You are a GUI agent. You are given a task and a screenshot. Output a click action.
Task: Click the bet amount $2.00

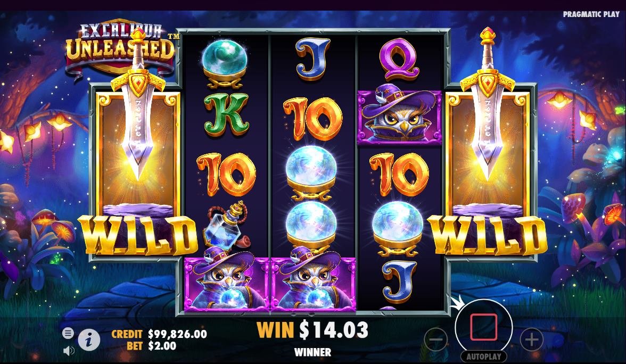point(162,346)
